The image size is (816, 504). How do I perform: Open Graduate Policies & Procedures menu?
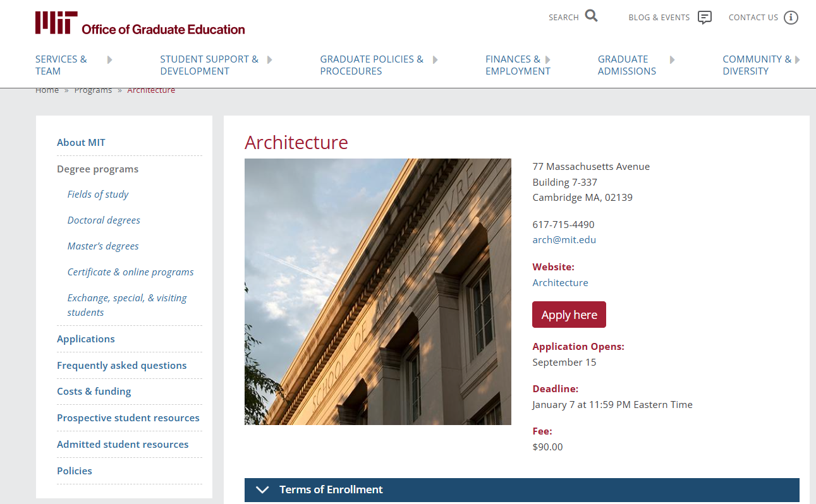[372, 65]
